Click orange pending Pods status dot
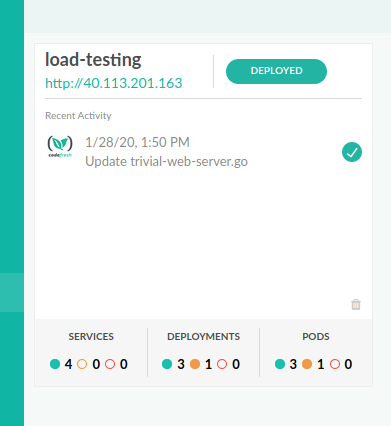 307,364
